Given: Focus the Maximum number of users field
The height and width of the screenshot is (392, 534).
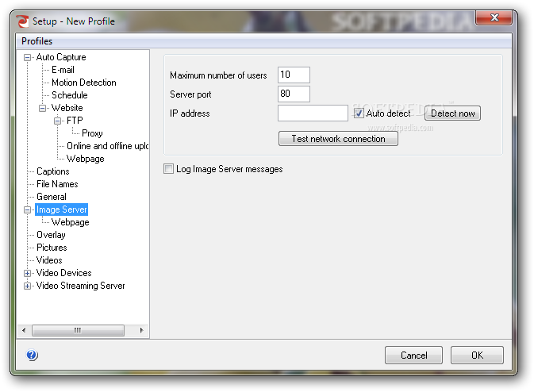Looking at the screenshot, I should 294,75.
